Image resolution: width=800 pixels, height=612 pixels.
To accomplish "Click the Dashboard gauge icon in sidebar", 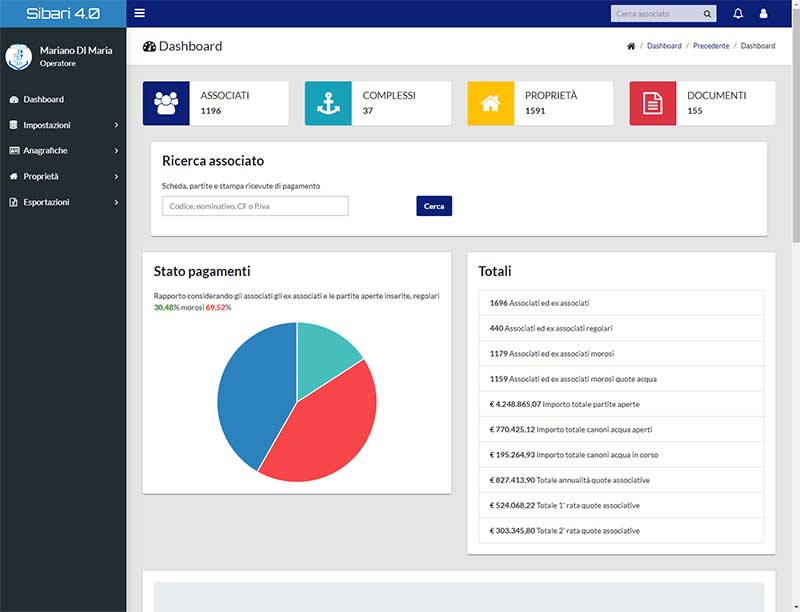I will (x=14, y=99).
